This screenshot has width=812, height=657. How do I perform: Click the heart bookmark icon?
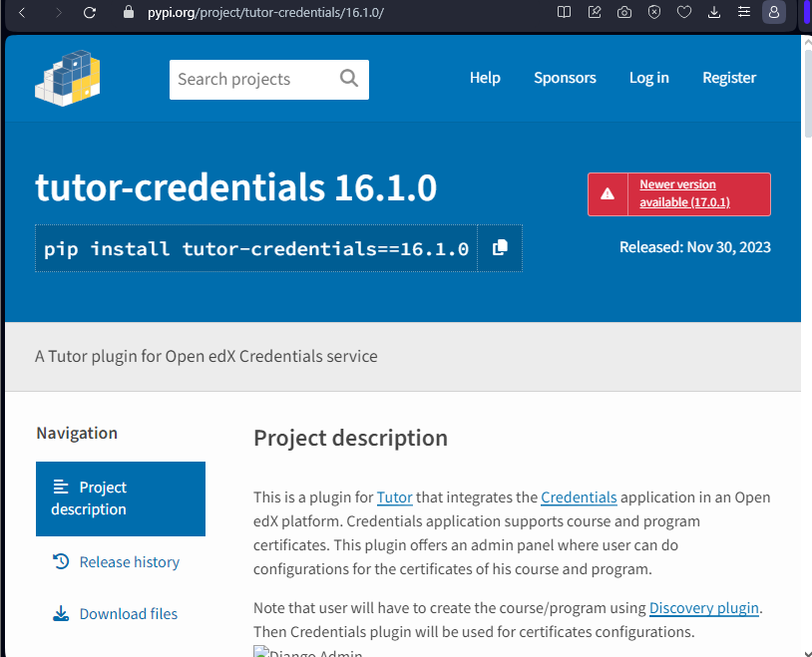pos(684,12)
